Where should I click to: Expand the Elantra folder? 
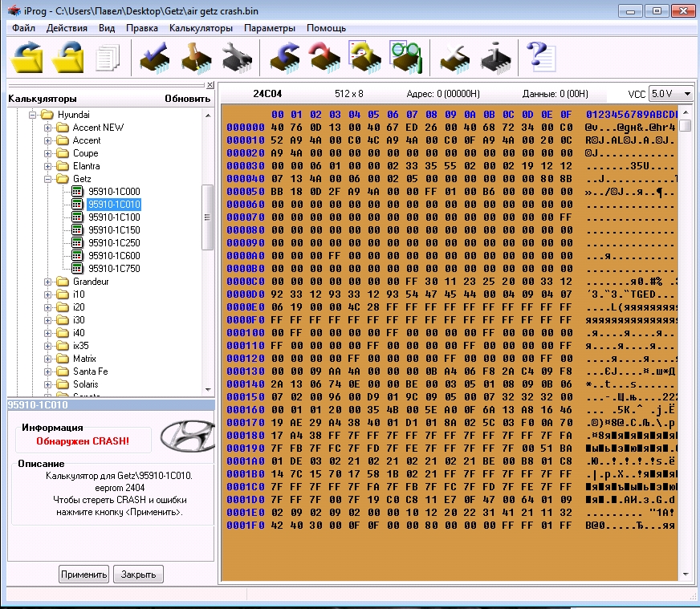47,166
